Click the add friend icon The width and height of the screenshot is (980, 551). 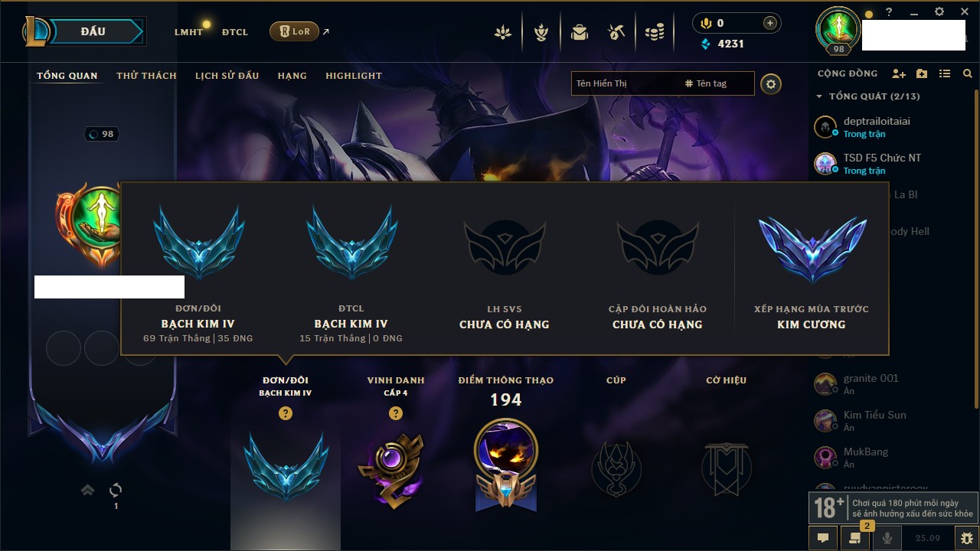[899, 73]
